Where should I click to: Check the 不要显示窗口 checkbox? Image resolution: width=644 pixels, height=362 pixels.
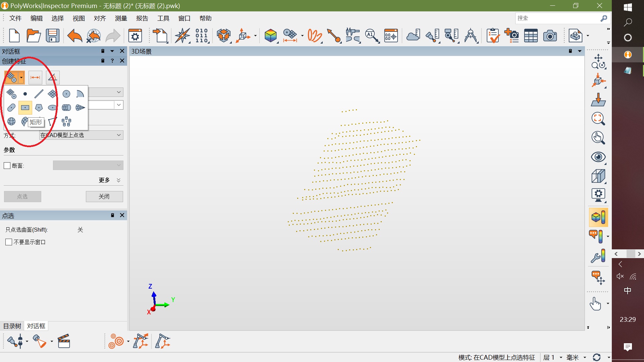coord(9,242)
